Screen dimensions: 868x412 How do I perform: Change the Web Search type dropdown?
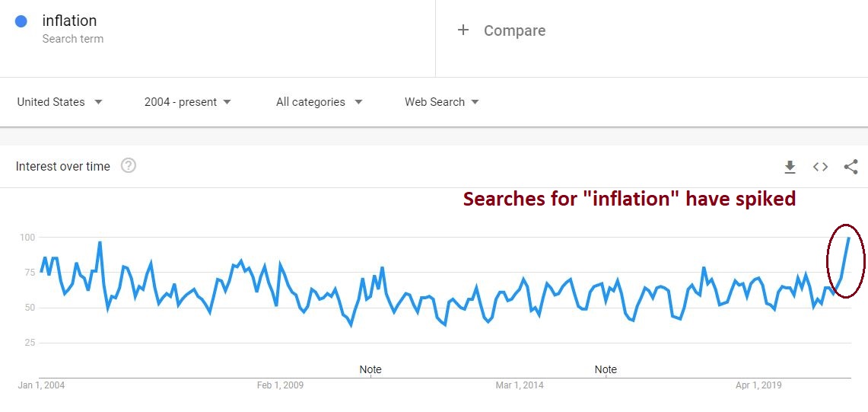pos(441,102)
